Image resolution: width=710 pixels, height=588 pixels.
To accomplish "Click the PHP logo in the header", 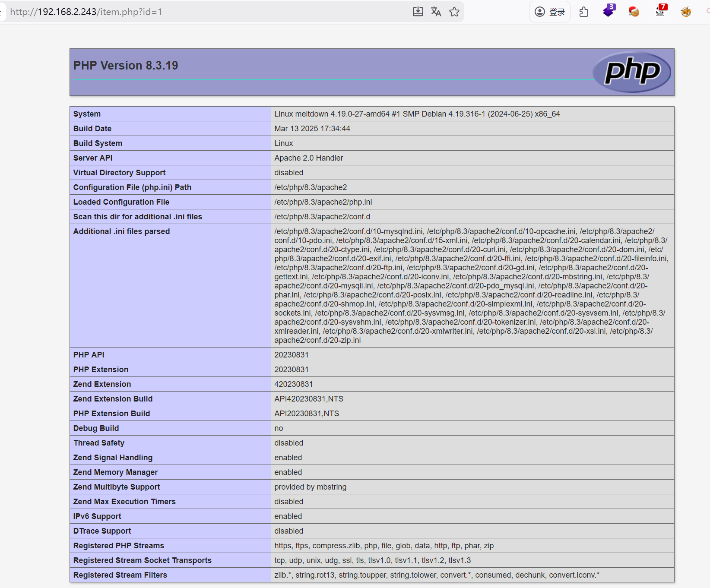I will pyautogui.click(x=632, y=72).
